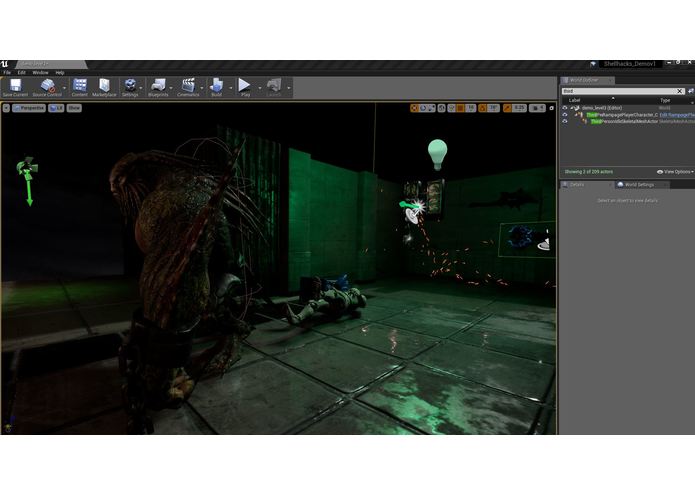Select the scale gizmo mode icon
The height and width of the screenshot is (494, 695).
[431, 108]
